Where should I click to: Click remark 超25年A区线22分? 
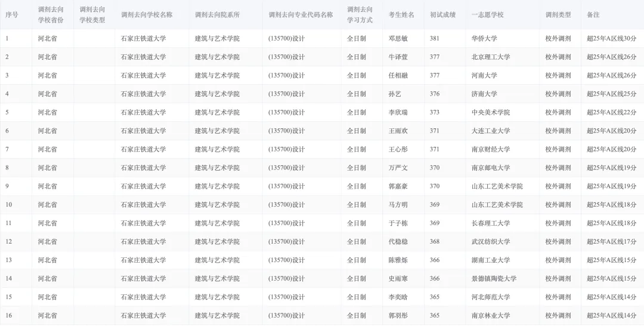pos(612,113)
